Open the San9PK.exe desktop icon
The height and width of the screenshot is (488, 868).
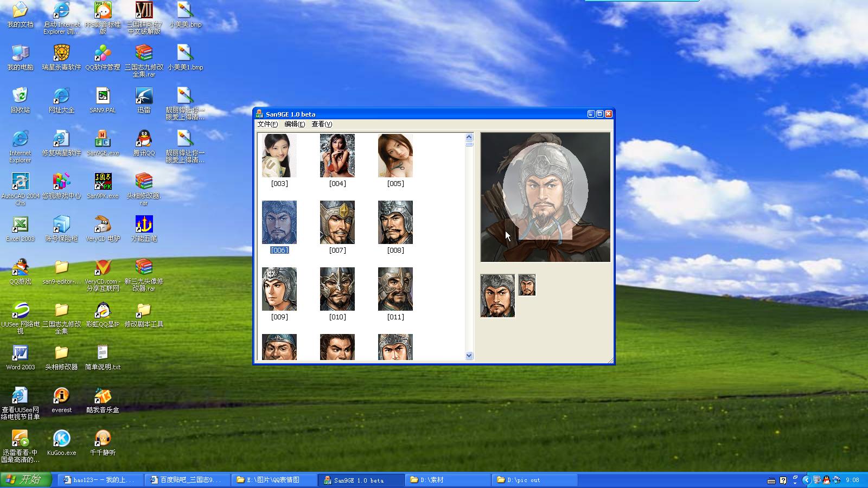tap(103, 182)
